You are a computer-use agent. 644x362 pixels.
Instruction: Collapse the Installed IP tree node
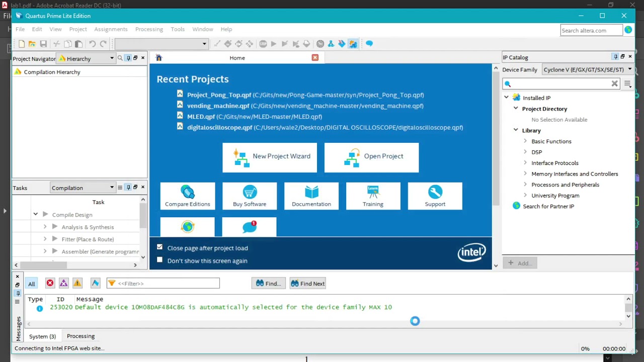pyautogui.click(x=506, y=98)
